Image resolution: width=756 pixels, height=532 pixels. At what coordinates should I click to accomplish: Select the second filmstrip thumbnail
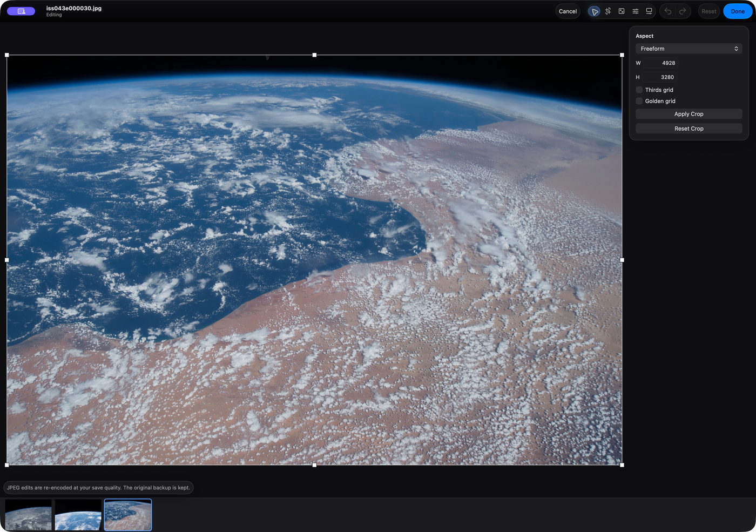pyautogui.click(x=78, y=515)
